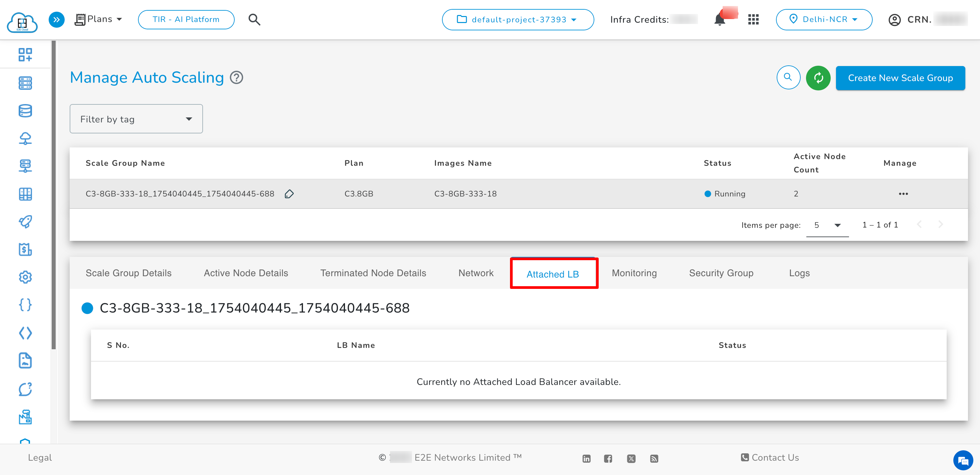This screenshot has width=980, height=475.
Task: Click the green refresh icon
Action: pos(818,78)
